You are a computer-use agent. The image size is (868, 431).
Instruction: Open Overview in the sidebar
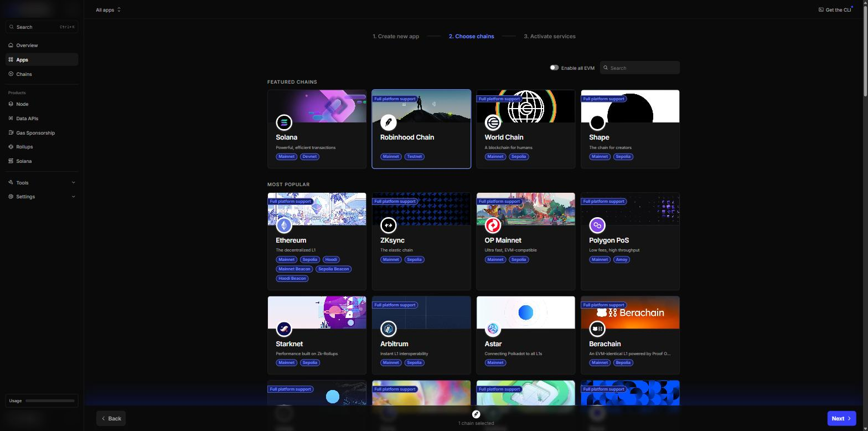point(42,45)
